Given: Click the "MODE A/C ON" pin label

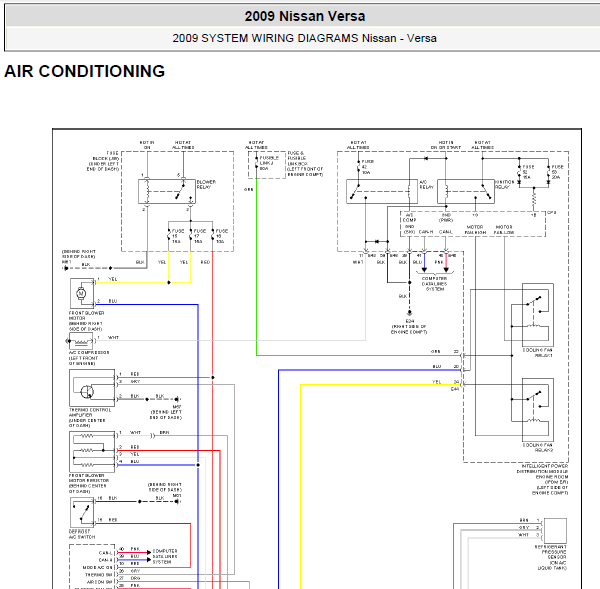Looking at the screenshot, I should click(x=98, y=567).
